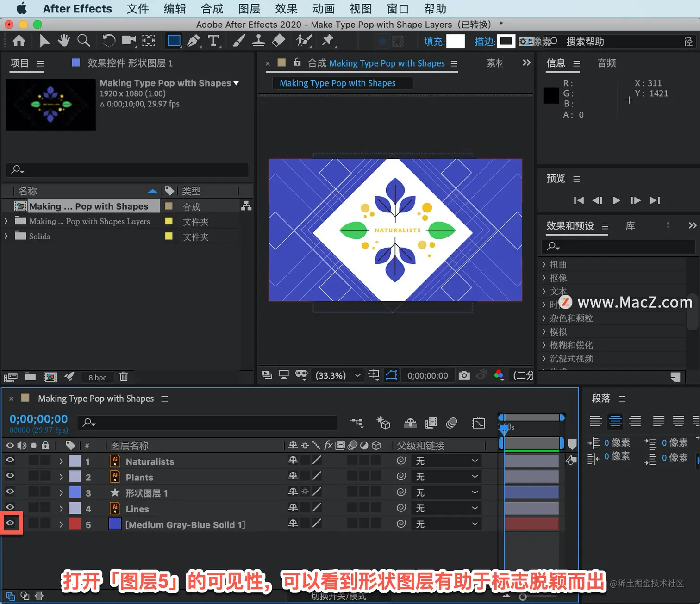This screenshot has height=604, width=700.
Task: Select the Pan Behind anchor tool
Action: 149,41
